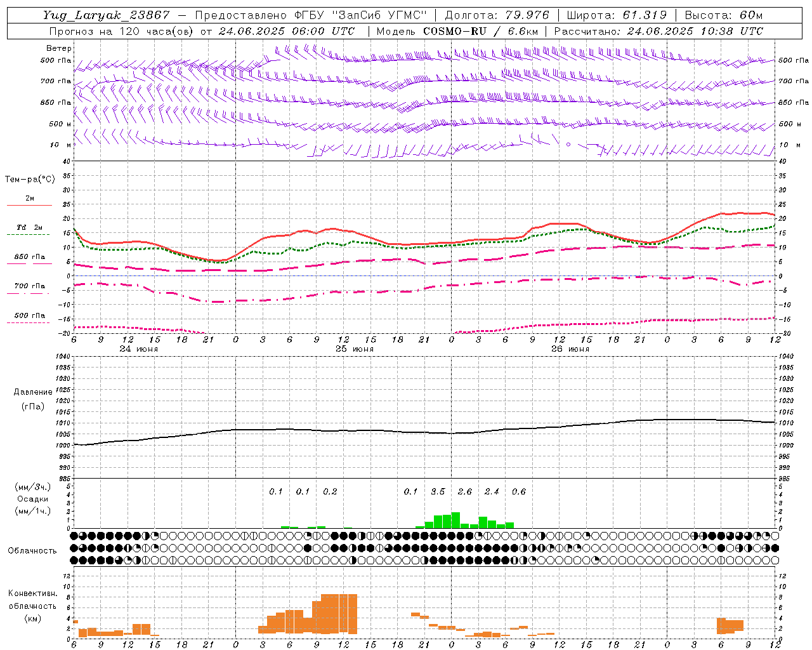The width and height of the screenshot is (812, 650).
Task: Click the 0.2 precipitation total value
Action: pyautogui.click(x=330, y=491)
